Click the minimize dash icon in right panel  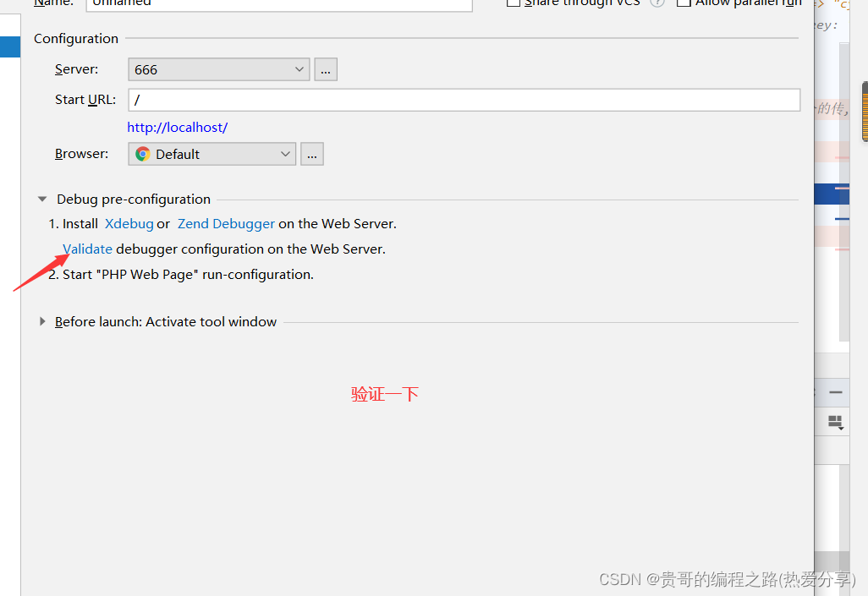(x=836, y=393)
